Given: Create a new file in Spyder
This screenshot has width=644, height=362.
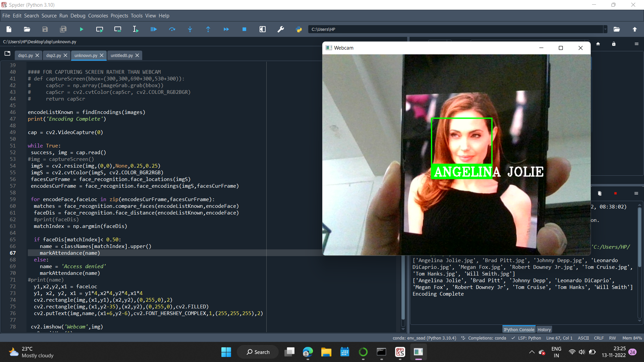Looking at the screenshot, I should coord(9,29).
